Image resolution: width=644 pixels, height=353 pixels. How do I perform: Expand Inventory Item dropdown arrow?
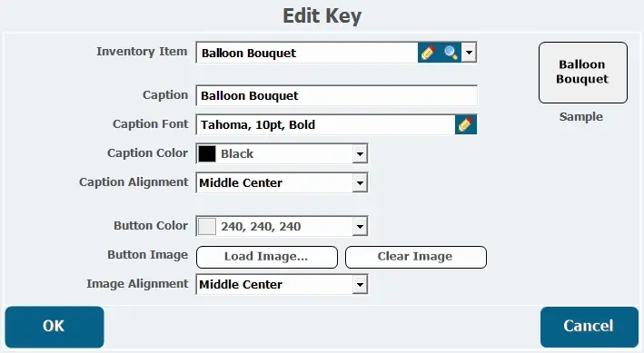tap(469, 53)
